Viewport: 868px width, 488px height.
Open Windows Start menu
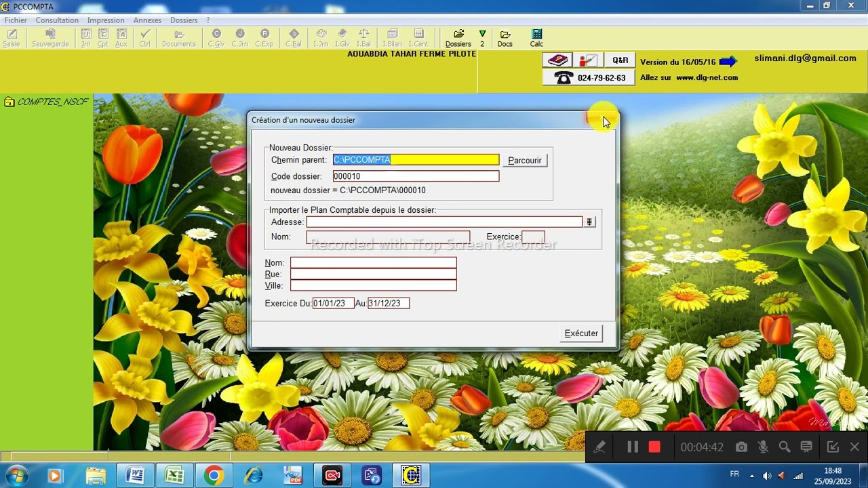click(x=16, y=476)
